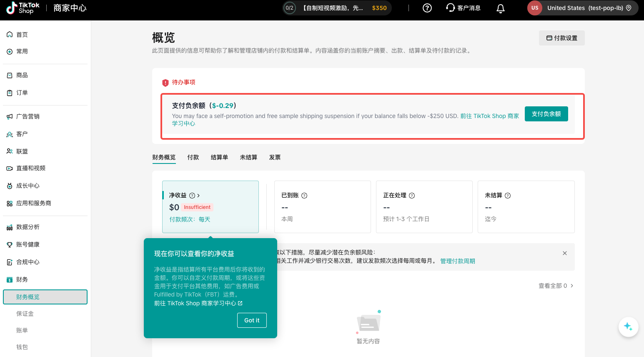
Task: Open the notifications bell
Action: coord(501,8)
